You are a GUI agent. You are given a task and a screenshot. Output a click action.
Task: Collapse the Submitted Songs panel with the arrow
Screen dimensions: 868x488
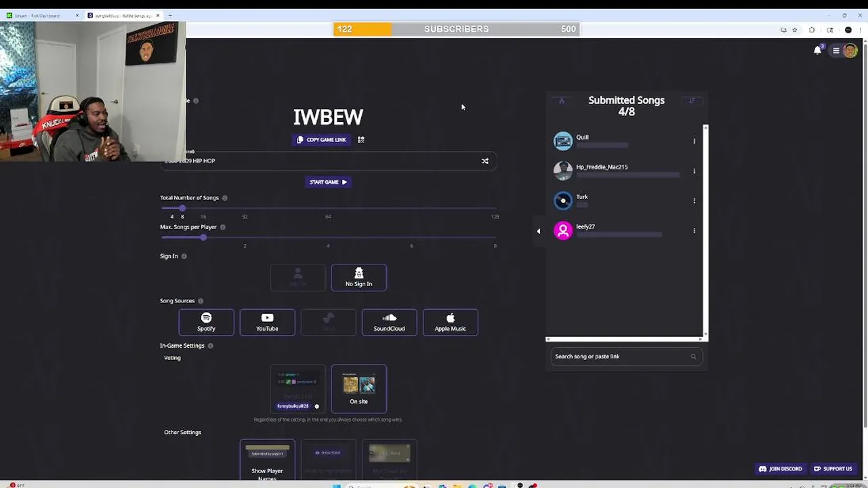coord(539,231)
